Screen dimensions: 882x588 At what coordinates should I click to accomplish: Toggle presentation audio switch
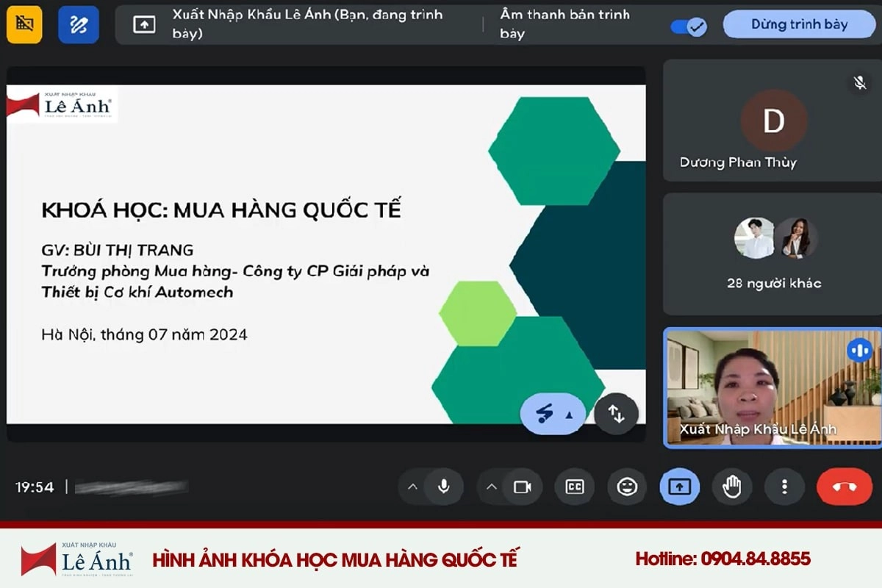[689, 26]
